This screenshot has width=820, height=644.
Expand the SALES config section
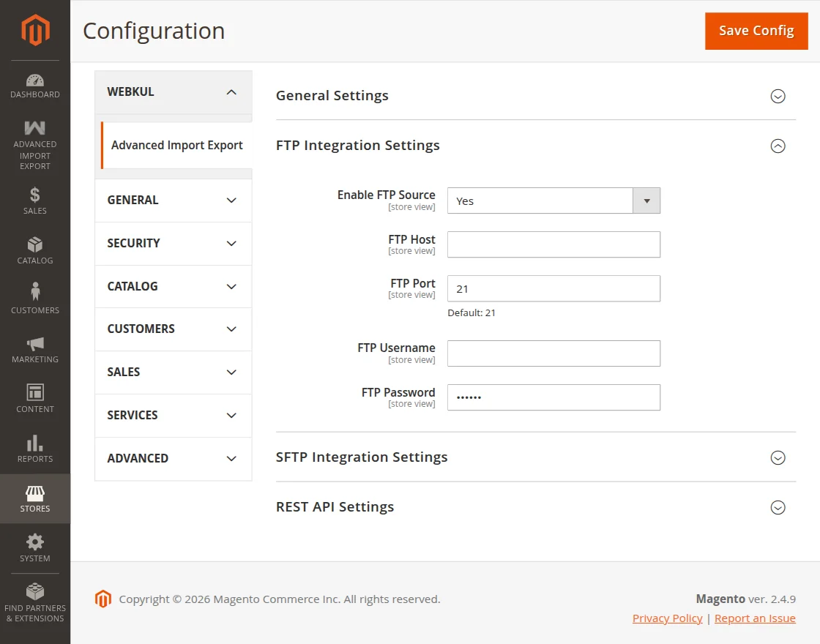coord(174,372)
